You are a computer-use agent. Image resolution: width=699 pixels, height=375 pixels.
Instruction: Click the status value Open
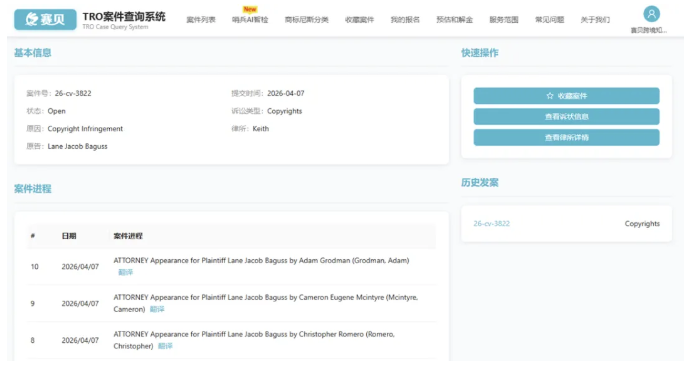pos(57,111)
